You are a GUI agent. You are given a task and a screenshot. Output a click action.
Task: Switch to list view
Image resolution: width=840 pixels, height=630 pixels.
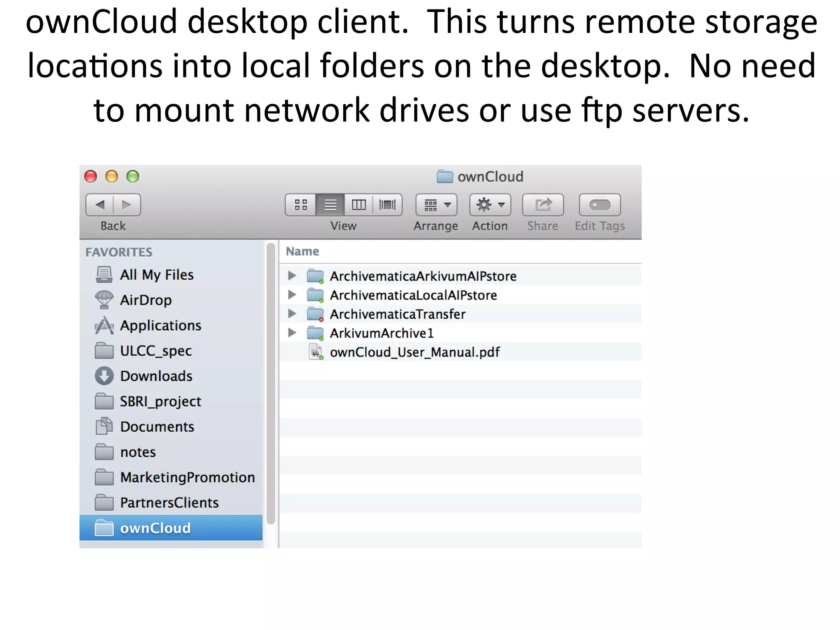pos(330,205)
